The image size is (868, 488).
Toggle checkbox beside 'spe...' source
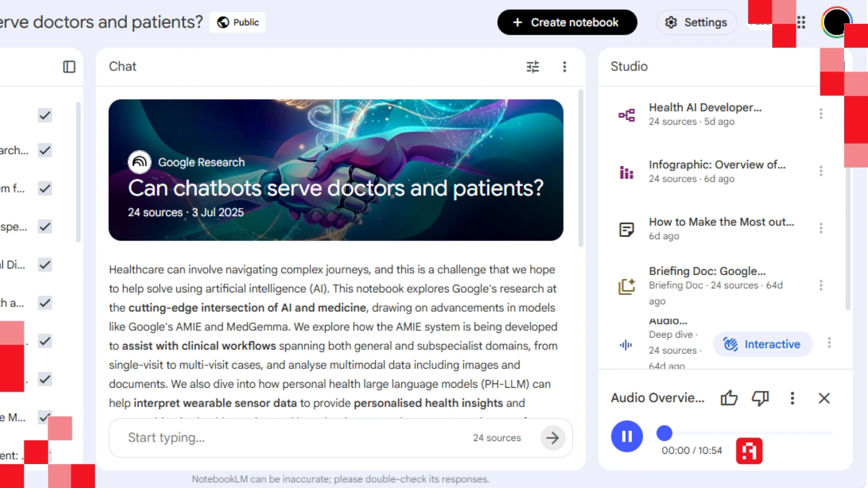[x=45, y=226]
